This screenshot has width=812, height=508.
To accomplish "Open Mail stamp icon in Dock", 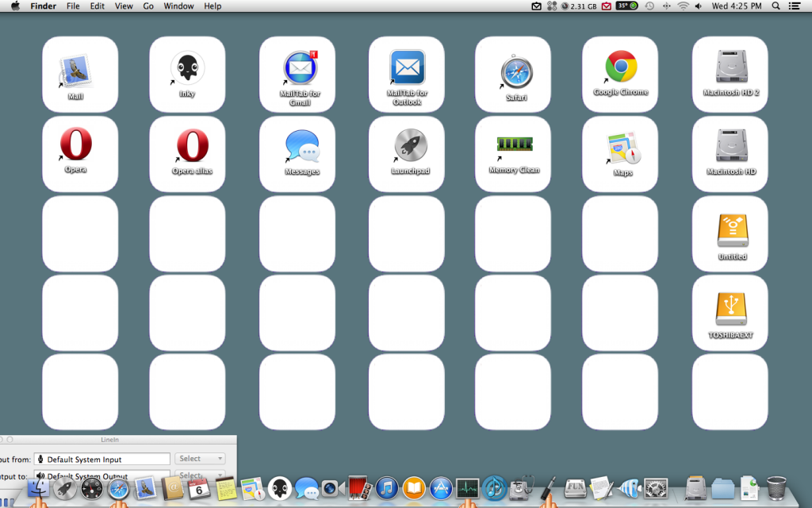I will [x=145, y=488].
